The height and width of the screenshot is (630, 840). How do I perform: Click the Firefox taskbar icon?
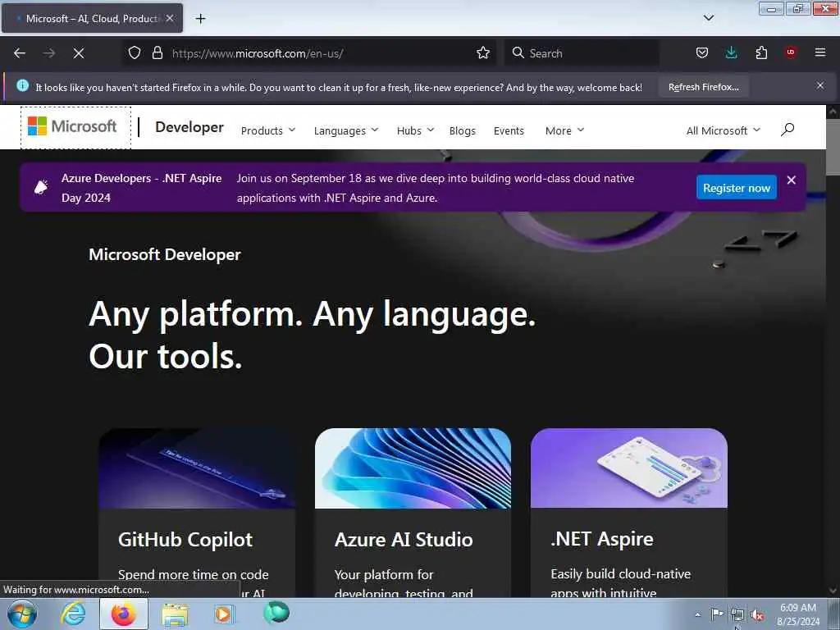pos(123,614)
